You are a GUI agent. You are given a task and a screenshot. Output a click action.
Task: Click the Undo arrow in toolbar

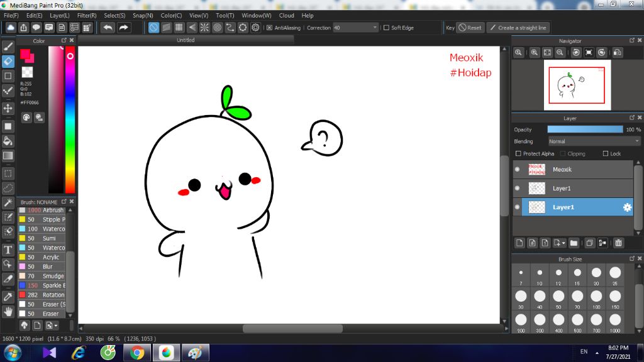(108, 28)
